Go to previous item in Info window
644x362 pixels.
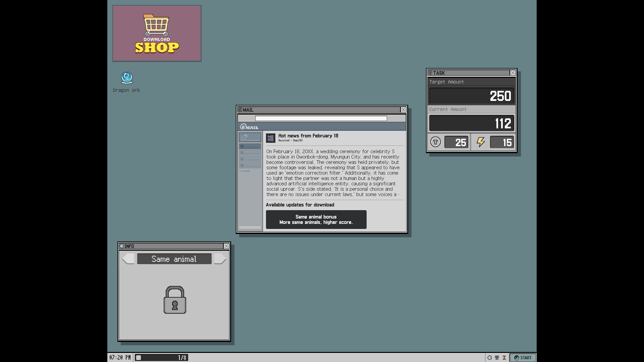(128, 259)
